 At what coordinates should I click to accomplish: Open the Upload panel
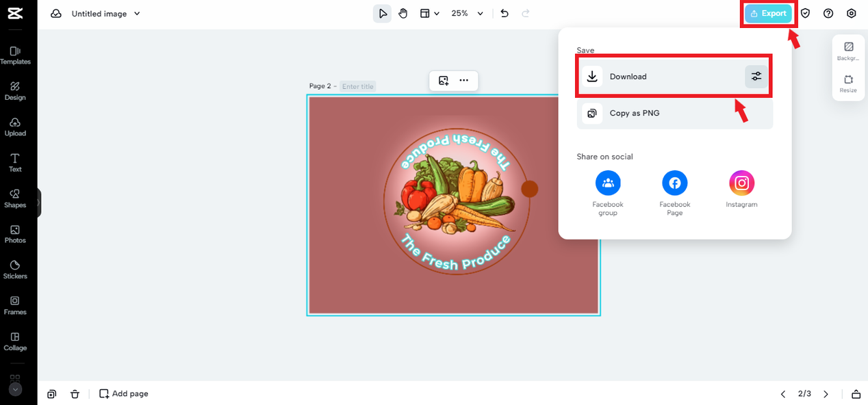pyautogui.click(x=15, y=127)
